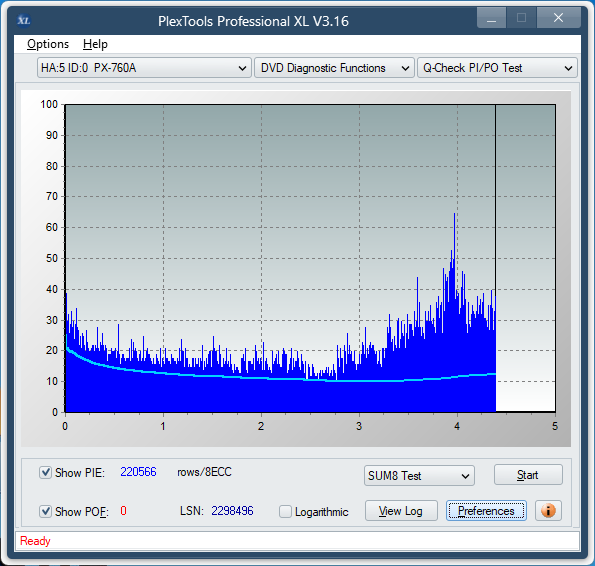This screenshot has height=566, width=595.
Task: Open the PX-760A drive selection dropdown
Action: [144, 68]
